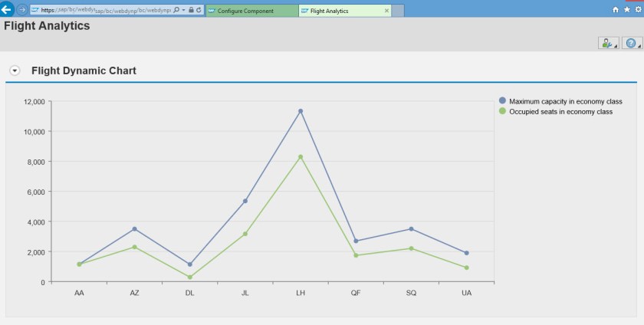644x325 pixels.
Task: Select the Maximum capacity in economy class legend label
Action: pos(566,101)
